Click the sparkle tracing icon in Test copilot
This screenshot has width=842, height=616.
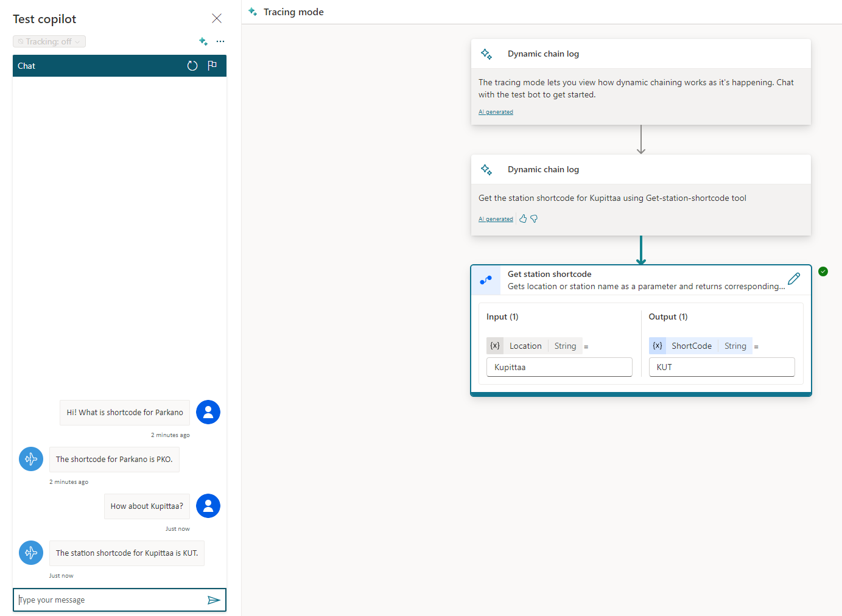203,41
